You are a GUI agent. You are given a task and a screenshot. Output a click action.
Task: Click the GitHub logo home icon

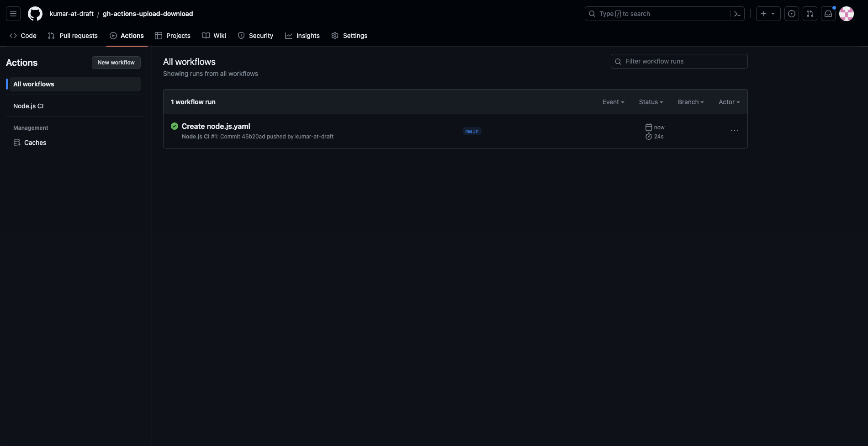pos(35,14)
